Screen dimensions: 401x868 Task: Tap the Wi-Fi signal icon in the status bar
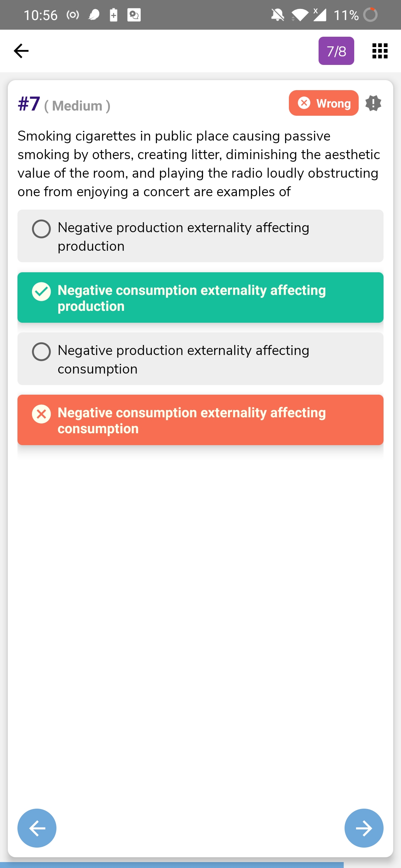(x=300, y=15)
